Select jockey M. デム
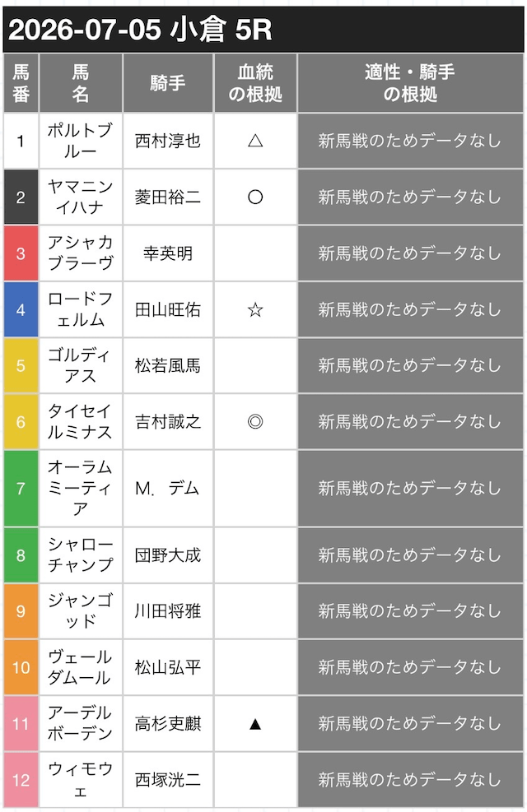The image size is (527, 812). (x=168, y=489)
